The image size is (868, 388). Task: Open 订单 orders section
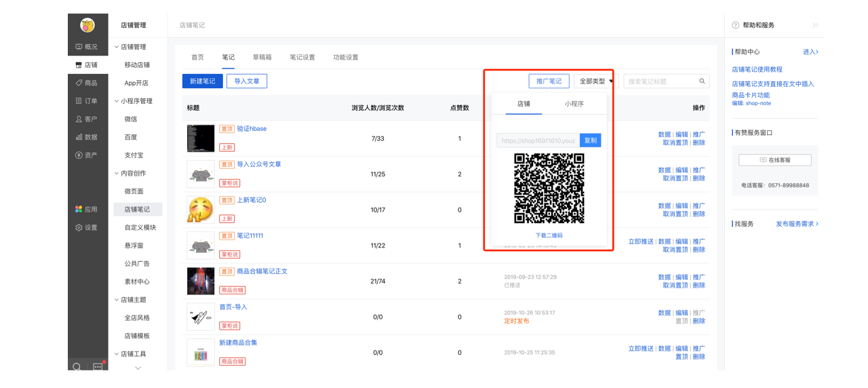[87, 101]
